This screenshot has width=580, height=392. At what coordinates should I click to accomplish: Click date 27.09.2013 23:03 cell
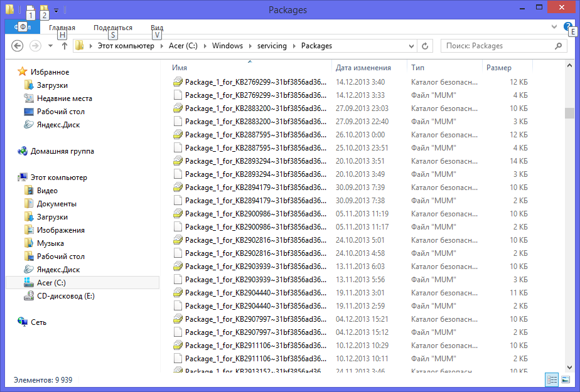point(362,109)
